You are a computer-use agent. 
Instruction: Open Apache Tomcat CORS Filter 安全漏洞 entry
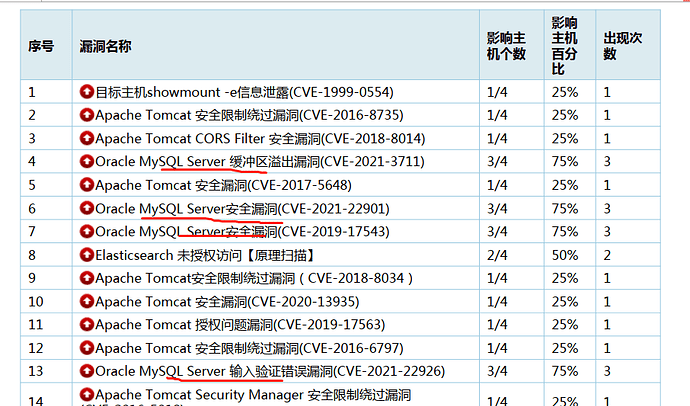[260, 139]
